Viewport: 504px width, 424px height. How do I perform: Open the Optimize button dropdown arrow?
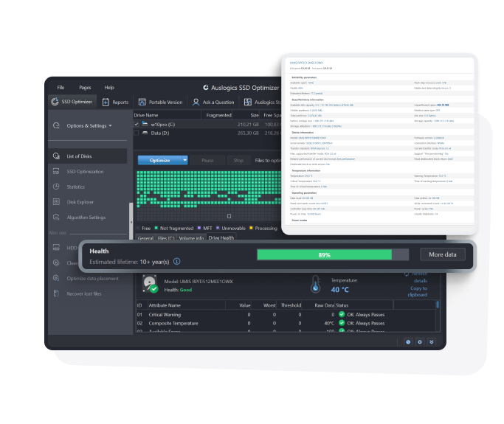184,160
